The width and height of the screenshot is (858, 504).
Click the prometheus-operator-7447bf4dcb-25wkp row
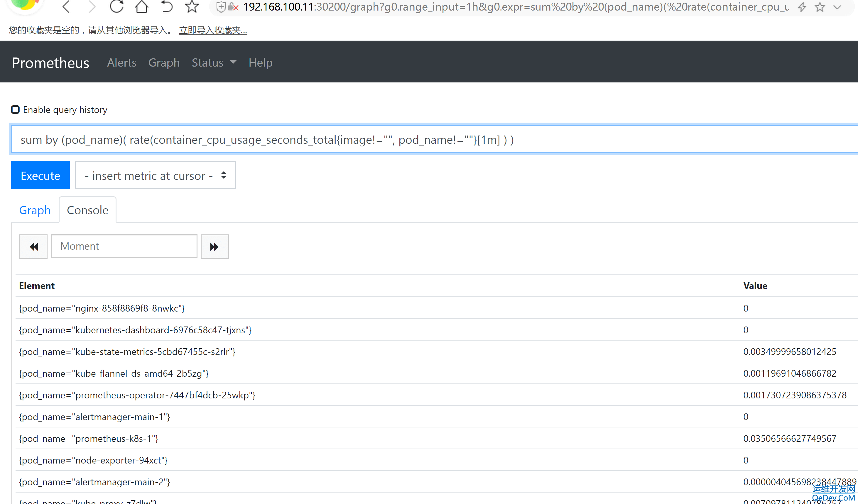coord(437,395)
